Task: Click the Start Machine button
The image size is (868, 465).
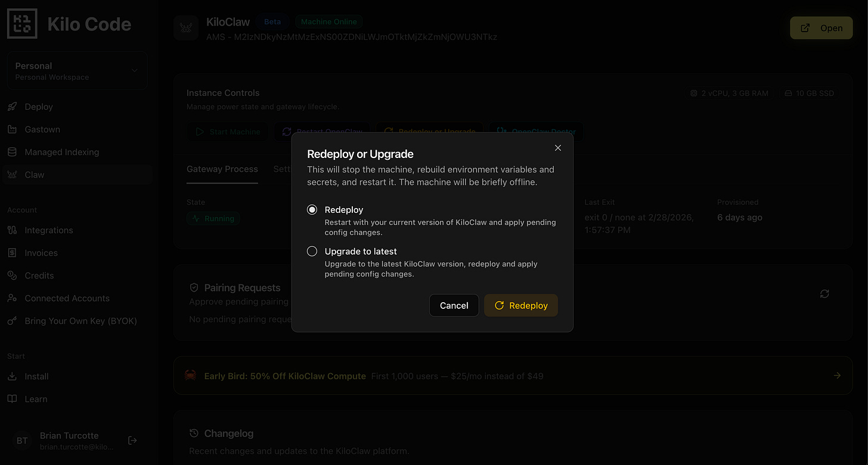Action: [228, 132]
